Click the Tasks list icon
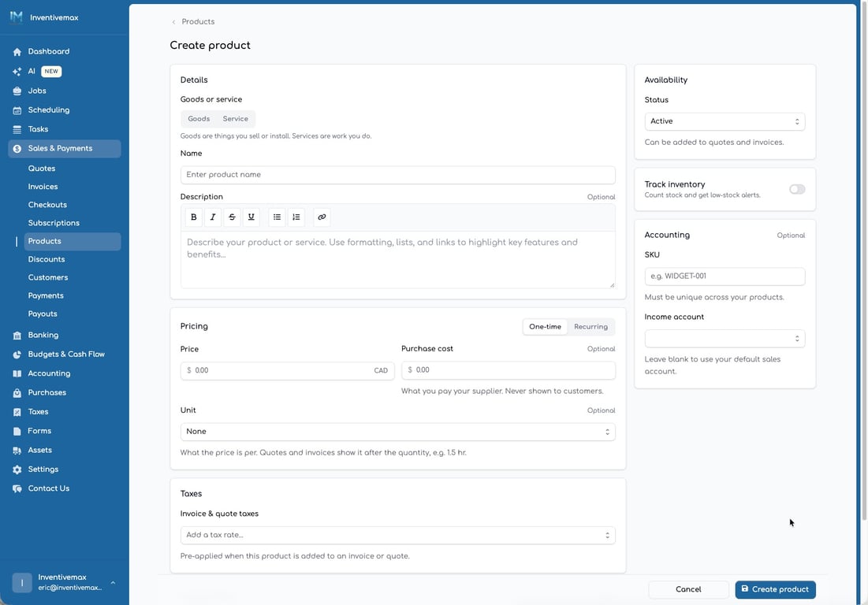868x605 pixels. (x=17, y=129)
